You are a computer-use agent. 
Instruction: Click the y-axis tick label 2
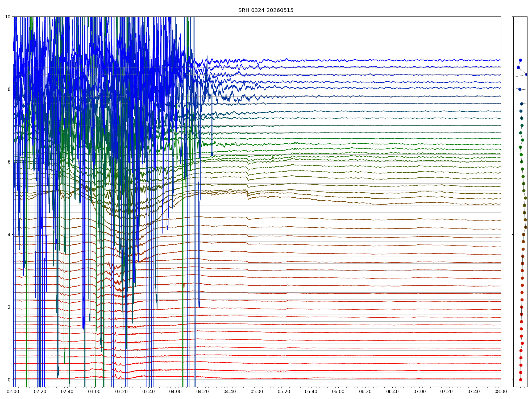9,307
